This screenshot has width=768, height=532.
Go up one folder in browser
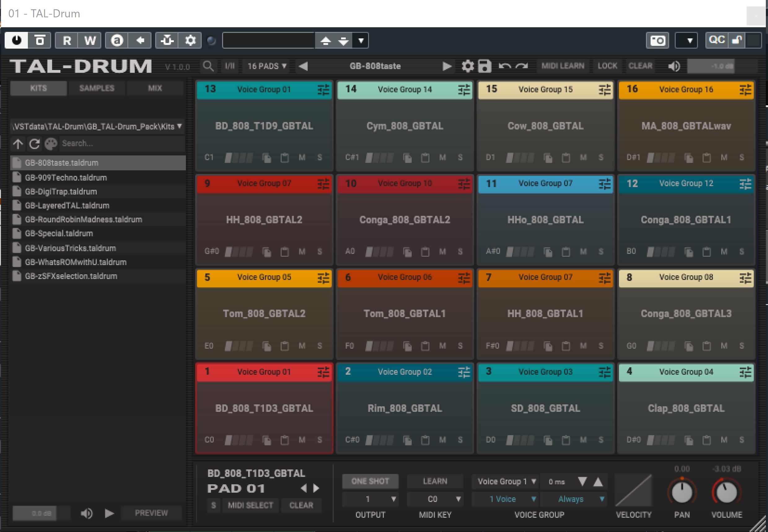18,144
